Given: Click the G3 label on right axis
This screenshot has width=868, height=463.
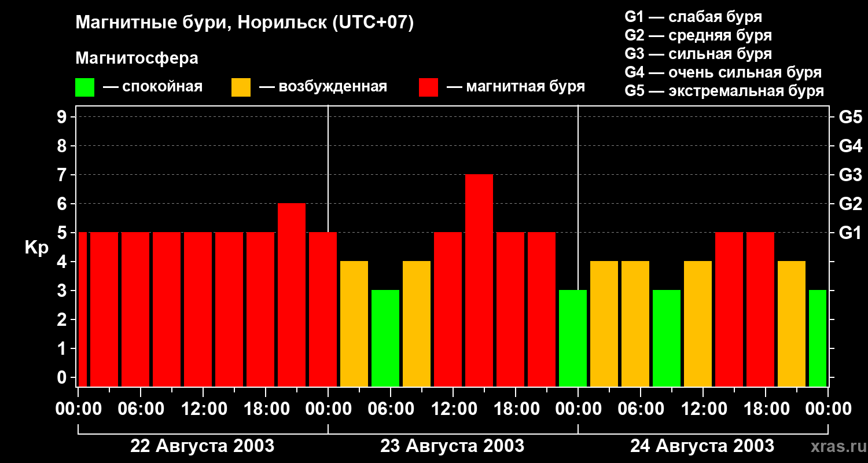Looking at the screenshot, I should pyautogui.click(x=850, y=175).
